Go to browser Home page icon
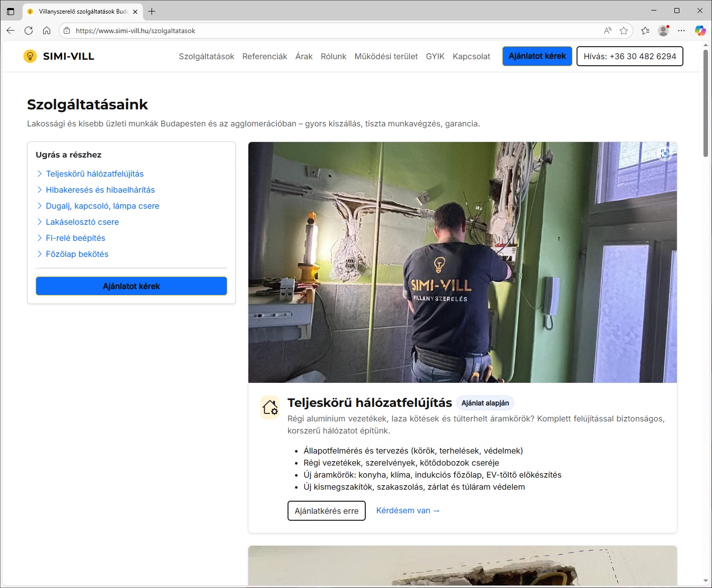Screen dimensions: 712x588 point(47,31)
